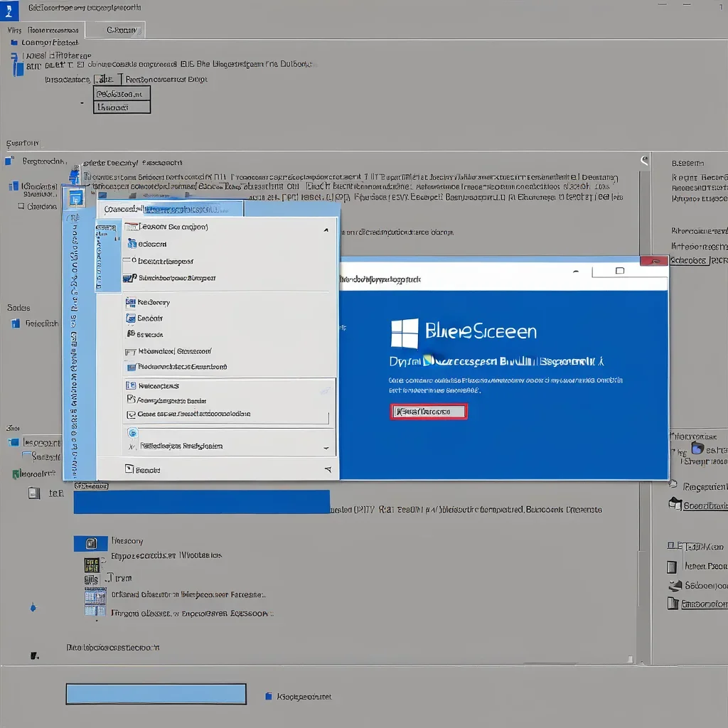Image resolution: width=728 pixels, height=728 pixels.
Task: Open the calendar grid thumbnail in the lower list
Action: pyautogui.click(x=96, y=601)
